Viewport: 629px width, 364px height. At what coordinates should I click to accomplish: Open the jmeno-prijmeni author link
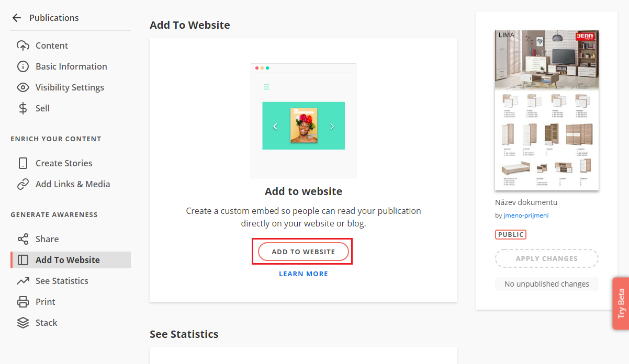pos(526,215)
